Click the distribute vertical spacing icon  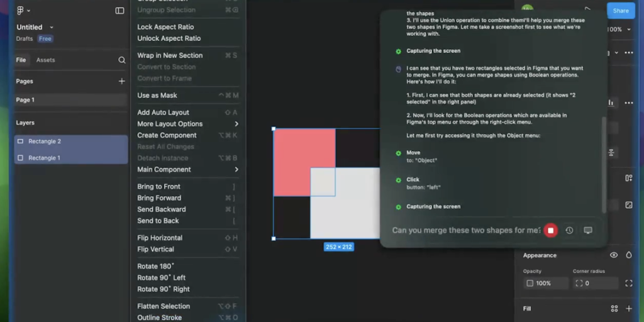pos(611,153)
